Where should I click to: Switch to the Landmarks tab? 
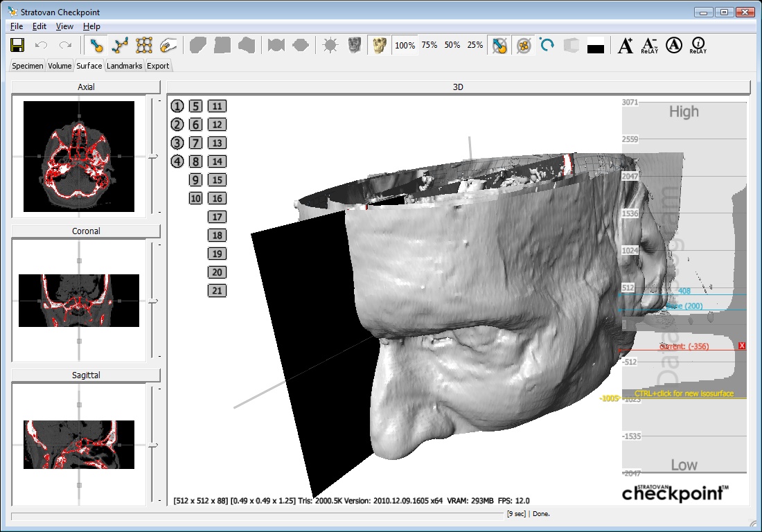[x=125, y=66]
